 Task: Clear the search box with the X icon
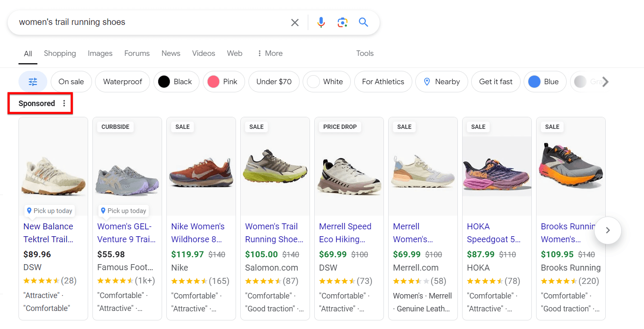coord(295,22)
